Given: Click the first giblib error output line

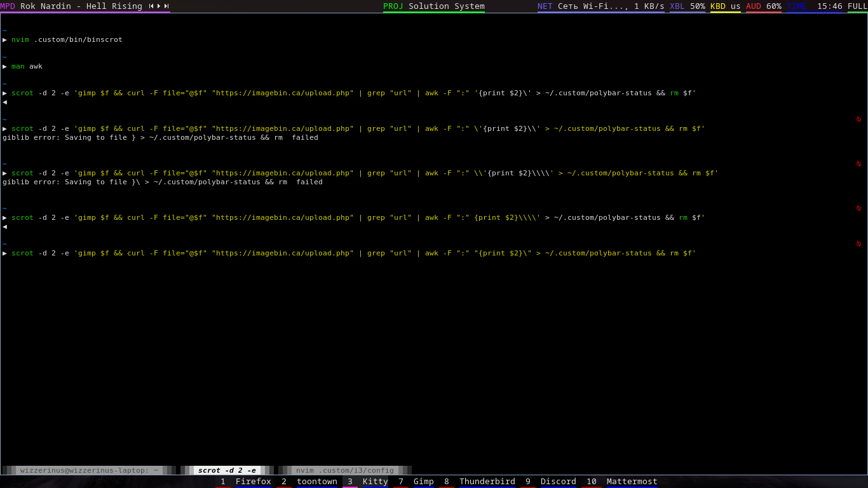Looking at the screenshot, I should [160, 137].
